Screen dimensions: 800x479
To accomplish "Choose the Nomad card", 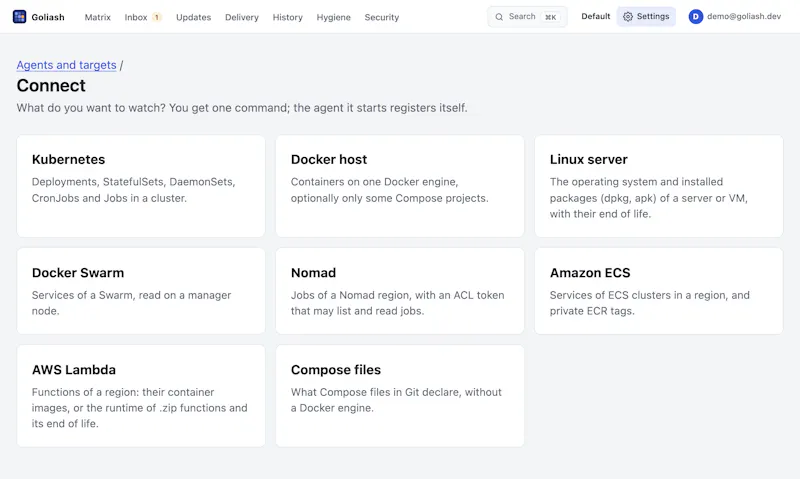I will pos(400,291).
